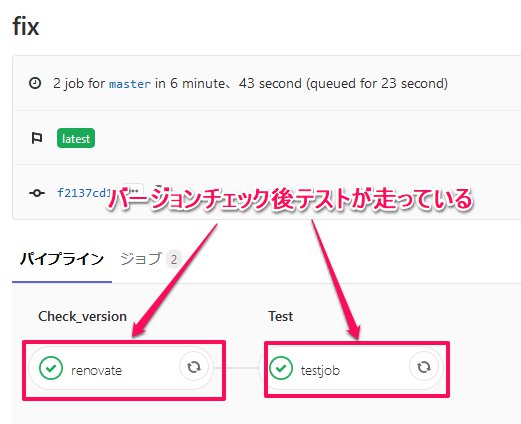Retry the testjob job
Image resolution: width=521 pixels, height=424 pixels.
coord(424,367)
